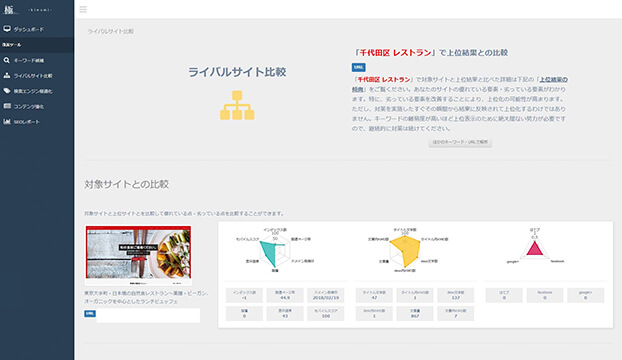The width and height of the screenshot is (622, 360).
Task: Click the gray button below the description
Action: 460,142
